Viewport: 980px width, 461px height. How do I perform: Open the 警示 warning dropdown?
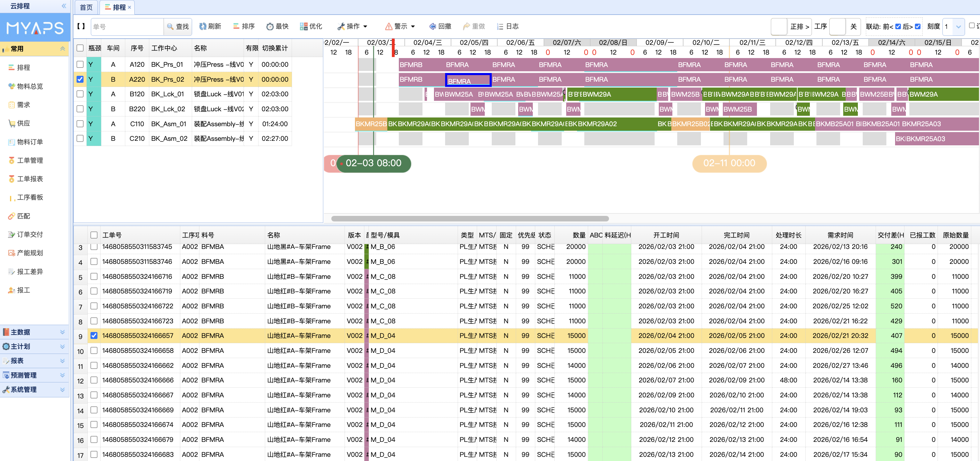400,26
